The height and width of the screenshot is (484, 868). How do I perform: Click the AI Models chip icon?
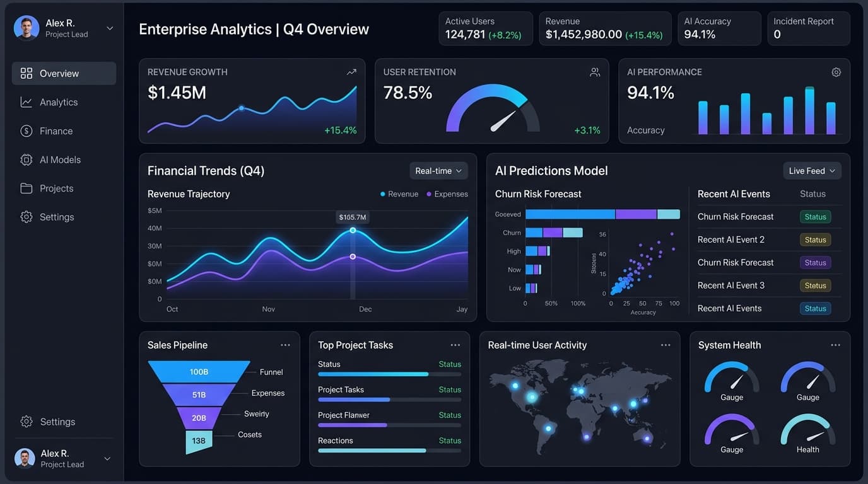pos(26,160)
